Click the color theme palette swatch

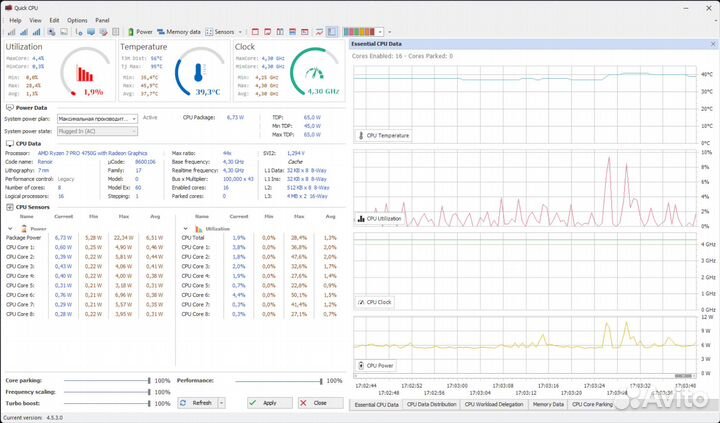(359, 32)
